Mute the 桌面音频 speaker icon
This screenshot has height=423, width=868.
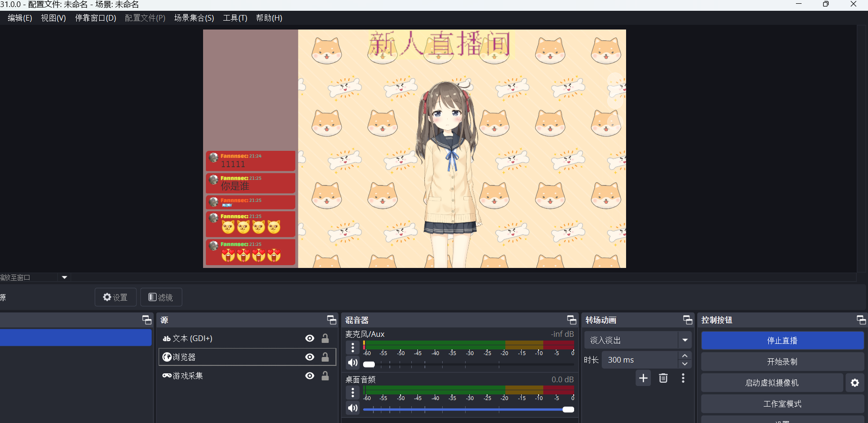point(353,408)
